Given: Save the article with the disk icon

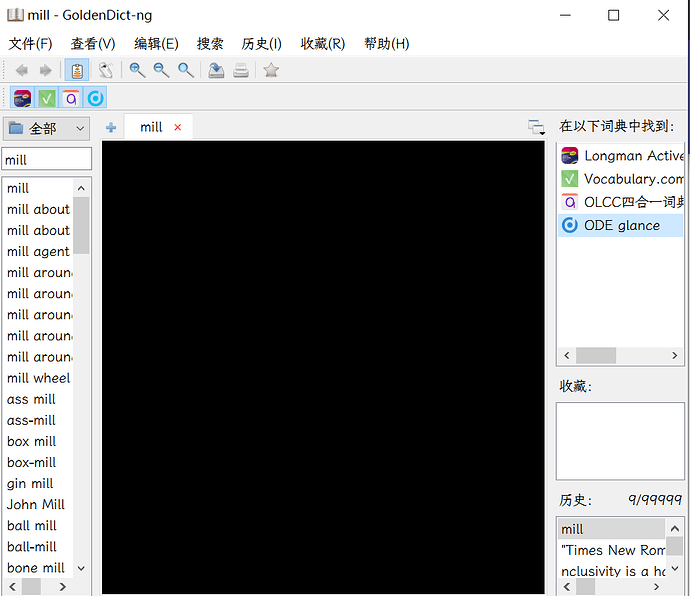Looking at the screenshot, I should [x=216, y=70].
